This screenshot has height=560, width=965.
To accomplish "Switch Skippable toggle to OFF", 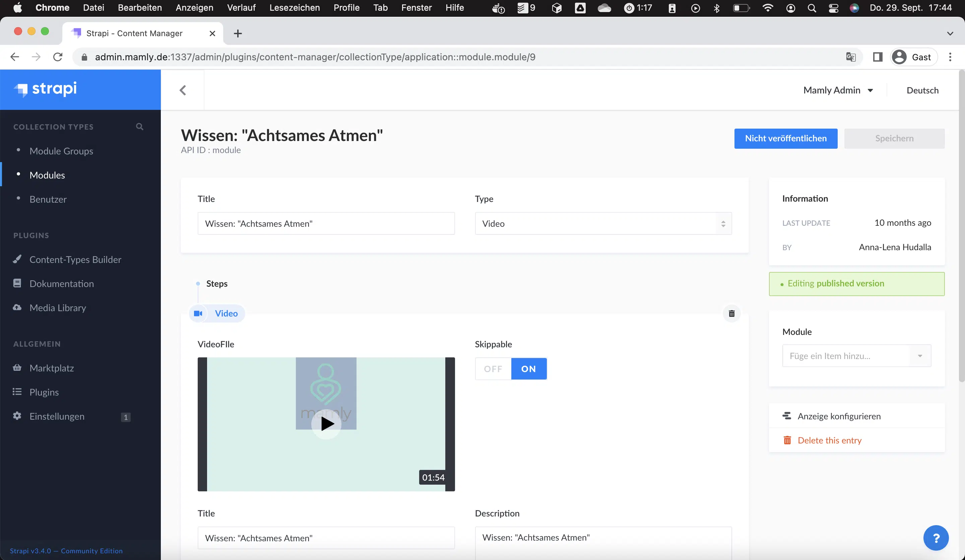I will click(x=493, y=369).
